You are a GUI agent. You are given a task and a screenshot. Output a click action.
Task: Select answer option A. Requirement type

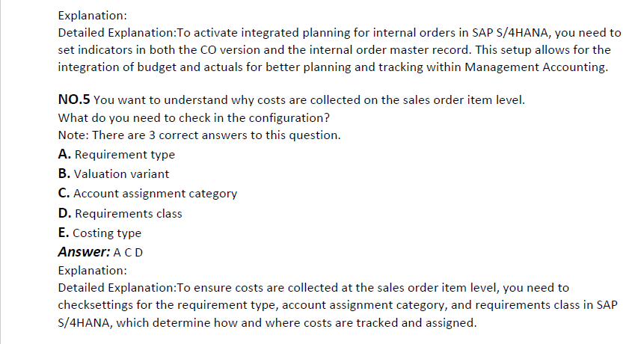point(117,155)
